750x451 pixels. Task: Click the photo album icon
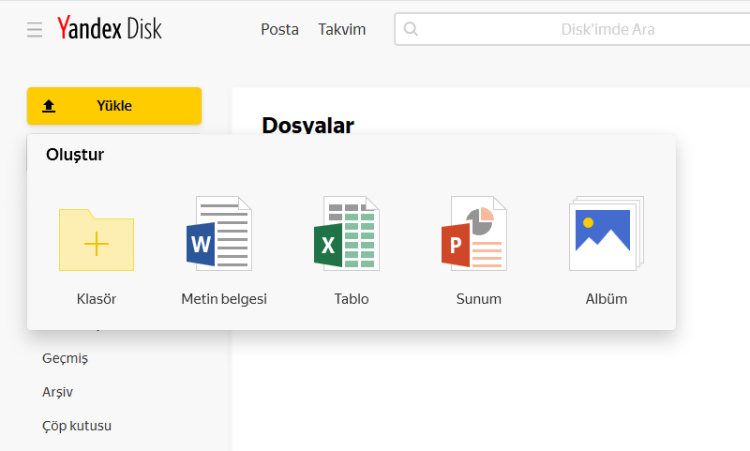[x=605, y=234]
